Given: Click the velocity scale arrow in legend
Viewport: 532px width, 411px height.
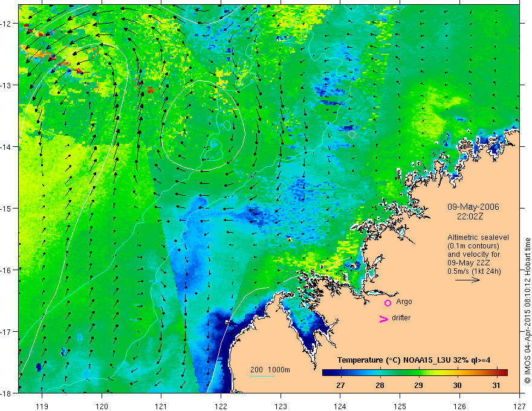Looking at the screenshot, I should coord(467,280).
